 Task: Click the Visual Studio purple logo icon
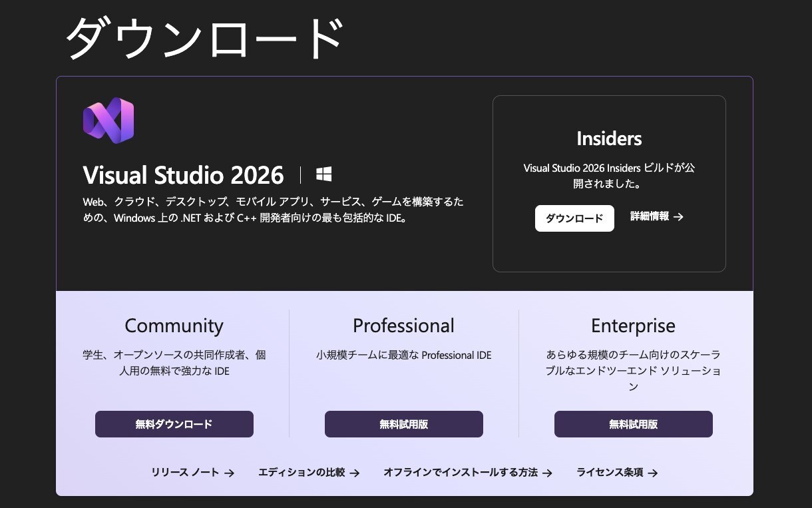[108, 121]
